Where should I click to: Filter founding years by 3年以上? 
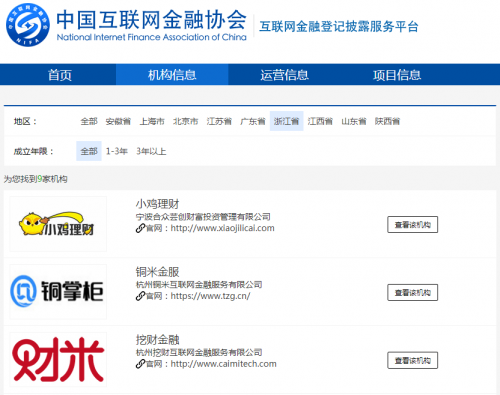151,151
